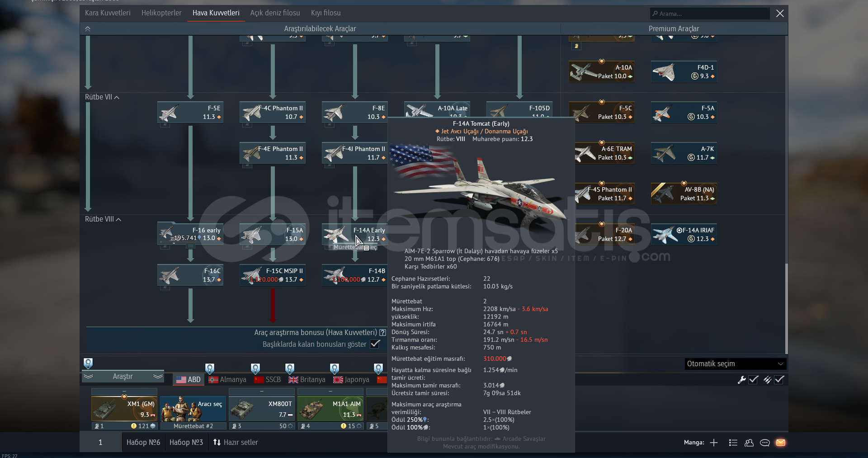Close the research window with X
The width and height of the screenshot is (868, 458).
point(780,14)
